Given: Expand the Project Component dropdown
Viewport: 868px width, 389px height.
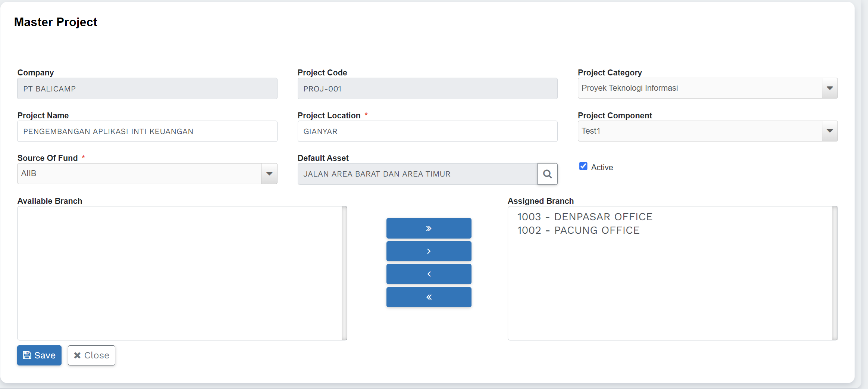Looking at the screenshot, I should coord(830,131).
